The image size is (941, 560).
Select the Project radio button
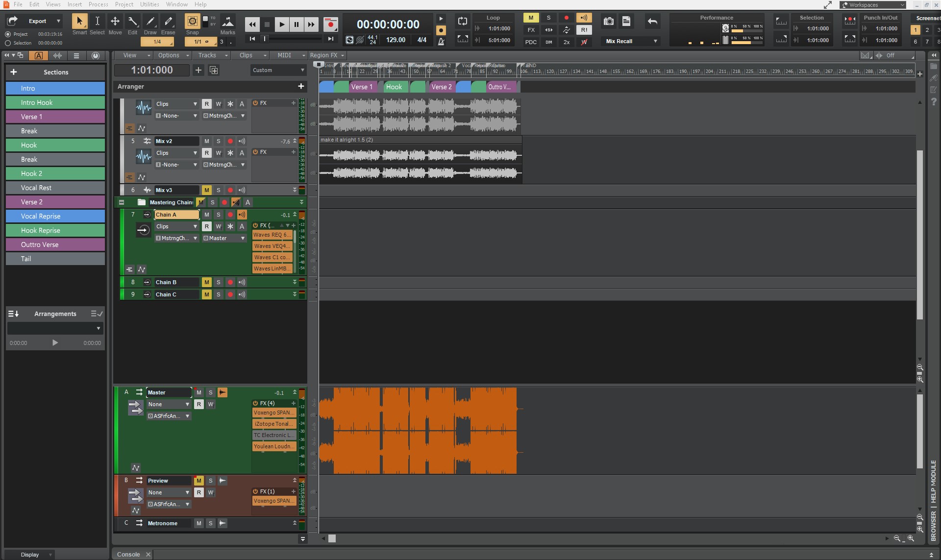click(8, 34)
